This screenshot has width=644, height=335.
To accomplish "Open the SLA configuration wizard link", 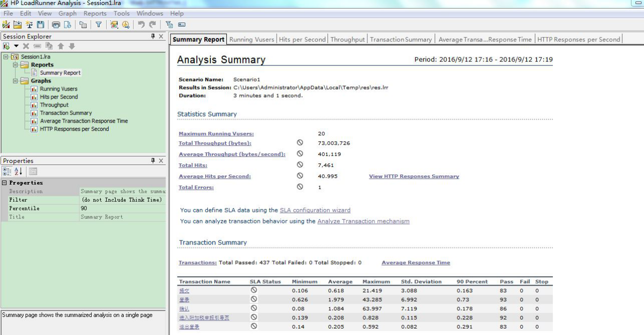I will click(x=315, y=210).
